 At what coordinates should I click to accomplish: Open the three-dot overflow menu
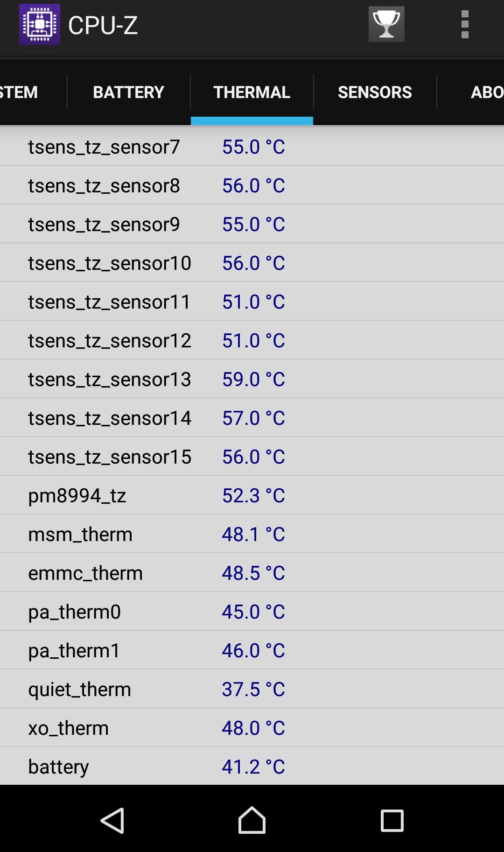(x=465, y=24)
